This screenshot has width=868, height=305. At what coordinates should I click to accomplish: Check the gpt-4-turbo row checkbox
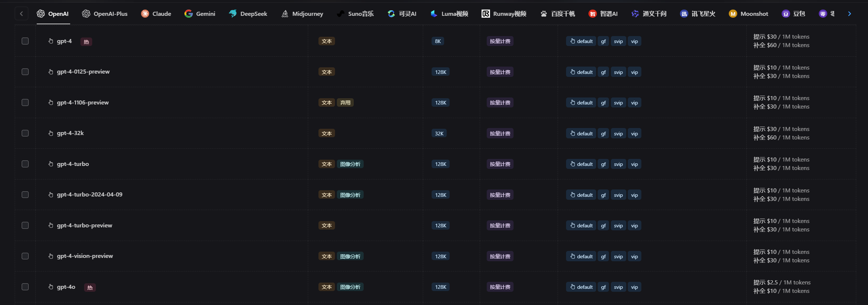click(x=25, y=164)
